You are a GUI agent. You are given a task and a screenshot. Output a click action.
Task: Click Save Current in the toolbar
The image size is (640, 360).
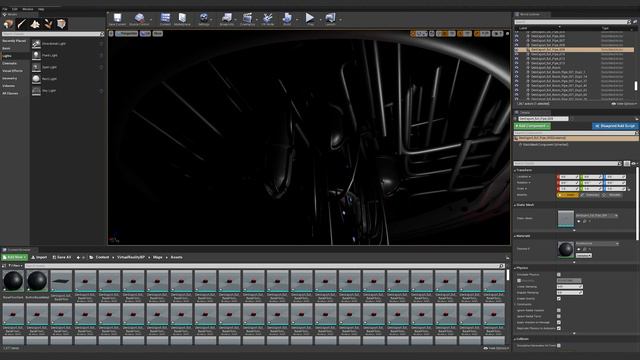point(117,19)
